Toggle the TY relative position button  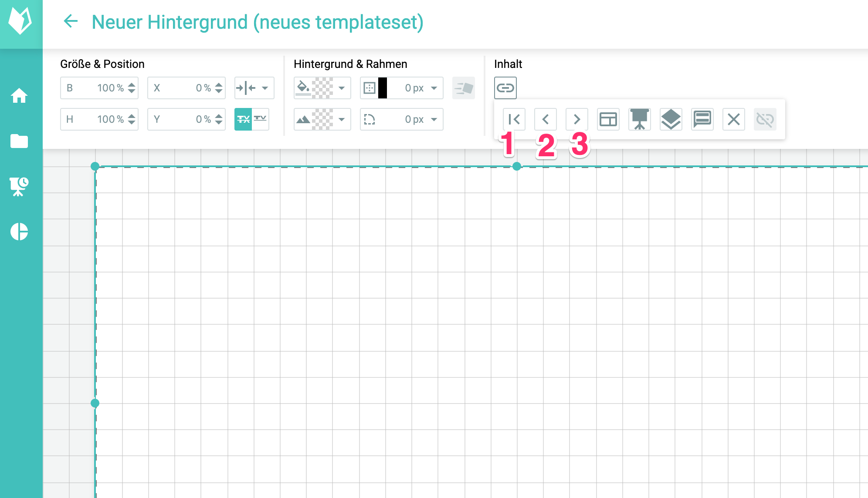[261, 119]
